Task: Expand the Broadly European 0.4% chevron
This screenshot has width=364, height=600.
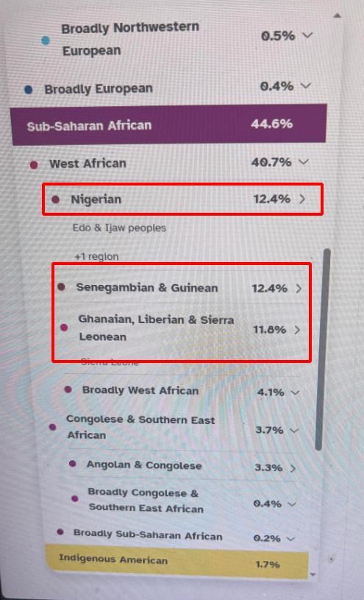Action: pos(305,85)
